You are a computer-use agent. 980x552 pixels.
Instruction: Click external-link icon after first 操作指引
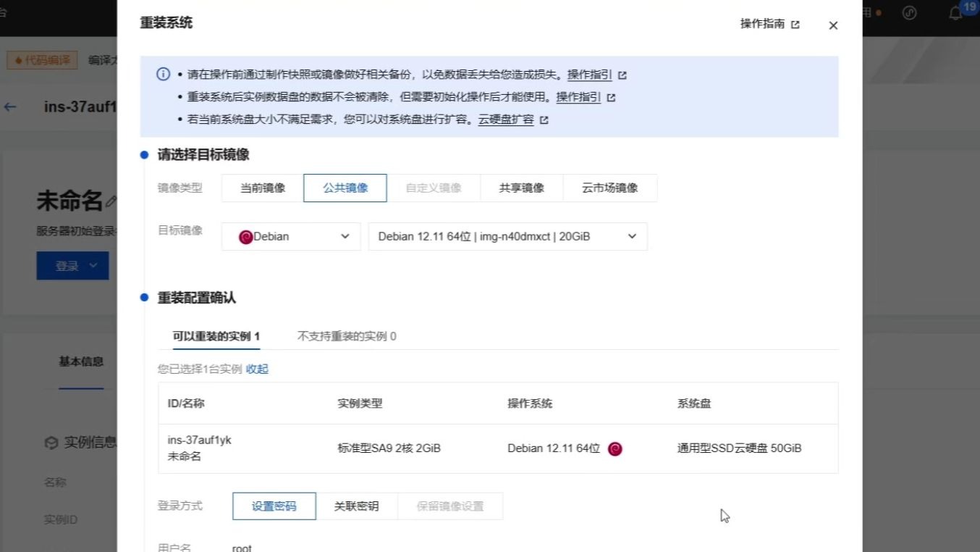(x=622, y=75)
